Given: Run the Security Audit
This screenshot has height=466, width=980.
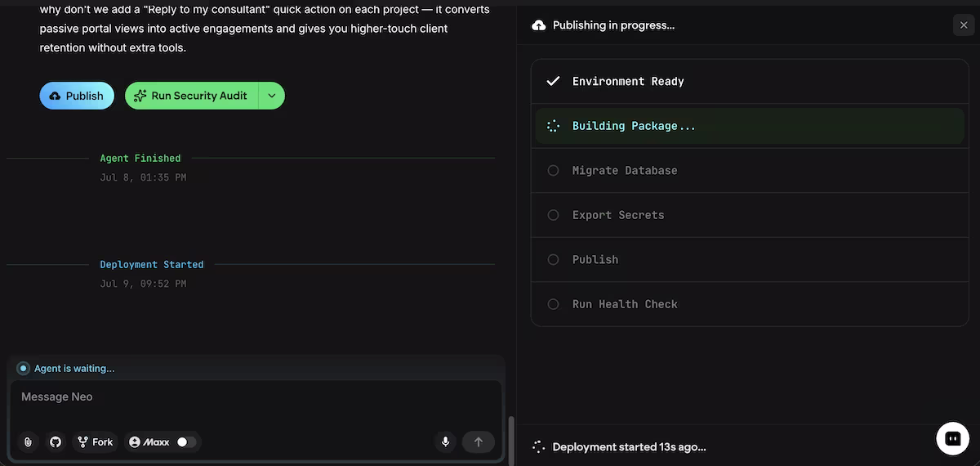Looking at the screenshot, I should coord(192,96).
